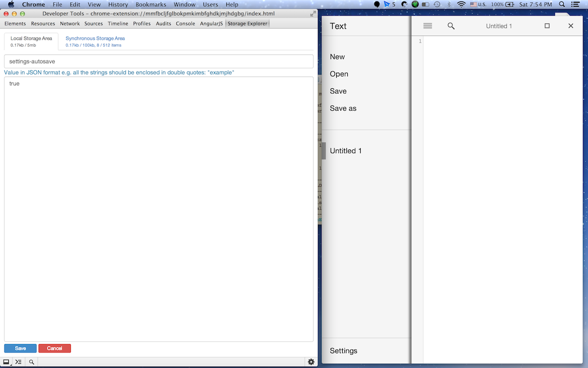Open search in the Text editor
The image size is (588, 368).
(451, 26)
